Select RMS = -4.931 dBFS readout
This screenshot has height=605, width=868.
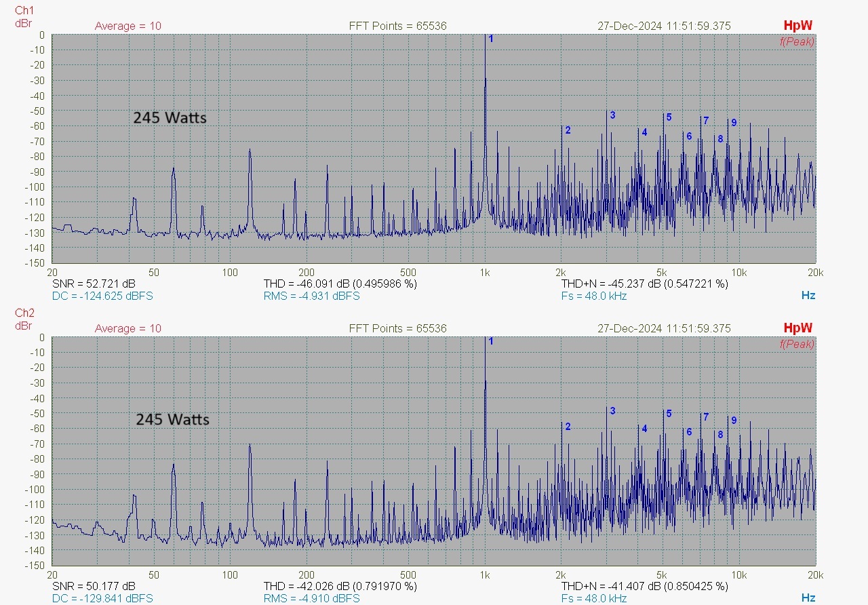pos(311,296)
